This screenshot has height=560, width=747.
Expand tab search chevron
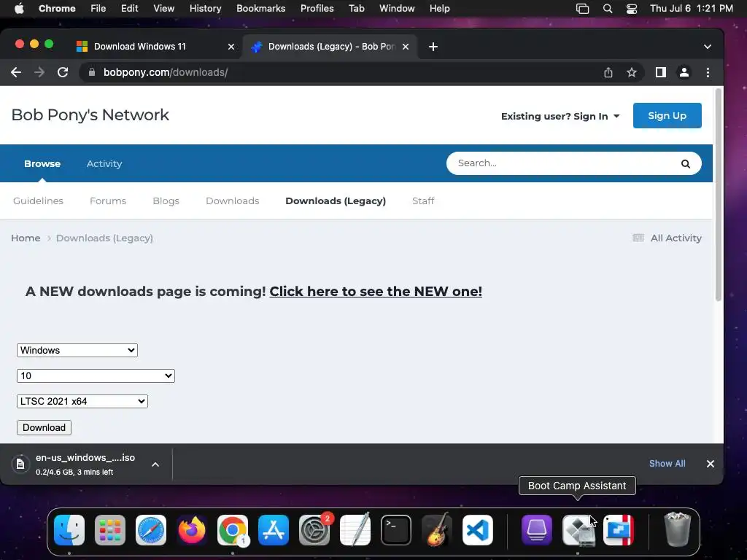[707, 47]
